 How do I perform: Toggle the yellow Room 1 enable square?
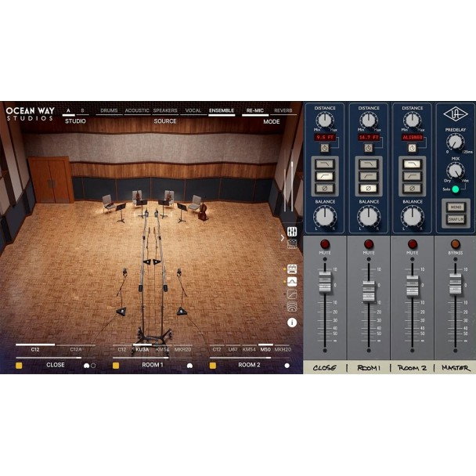(x=116, y=366)
